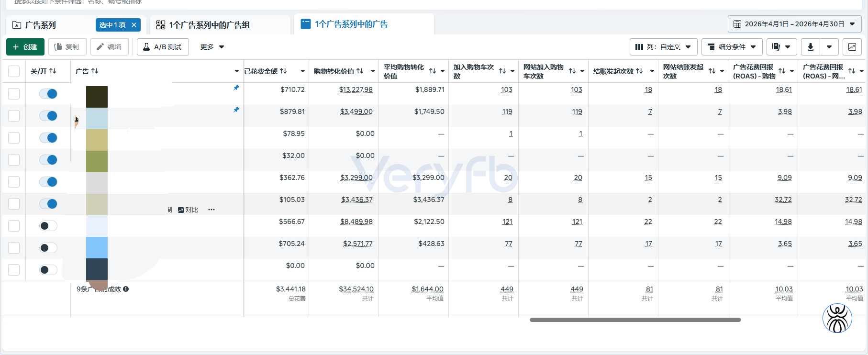Click the pin icon on the $710.72 row
The width and height of the screenshot is (868, 355).
[x=236, y=88]
